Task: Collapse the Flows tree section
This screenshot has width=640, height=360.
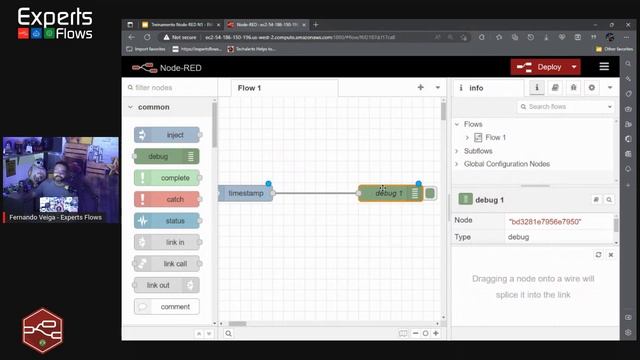Action: [457, 124]
